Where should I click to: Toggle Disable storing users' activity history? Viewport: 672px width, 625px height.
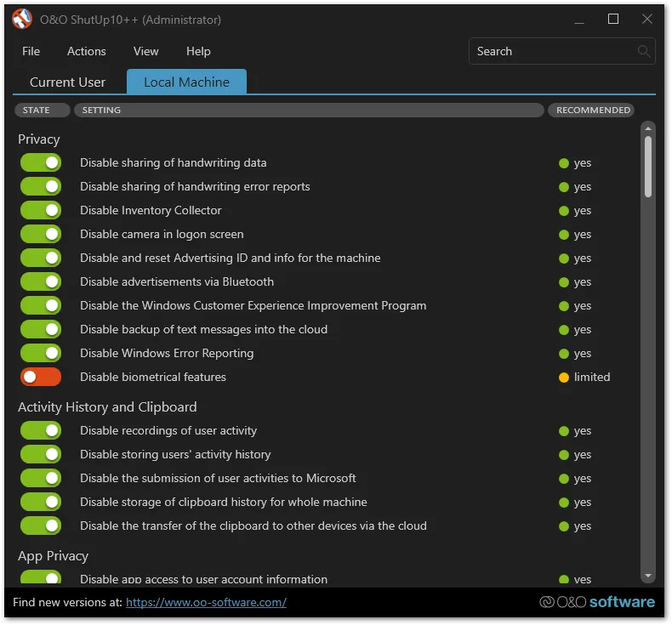[x=41, y=454]
